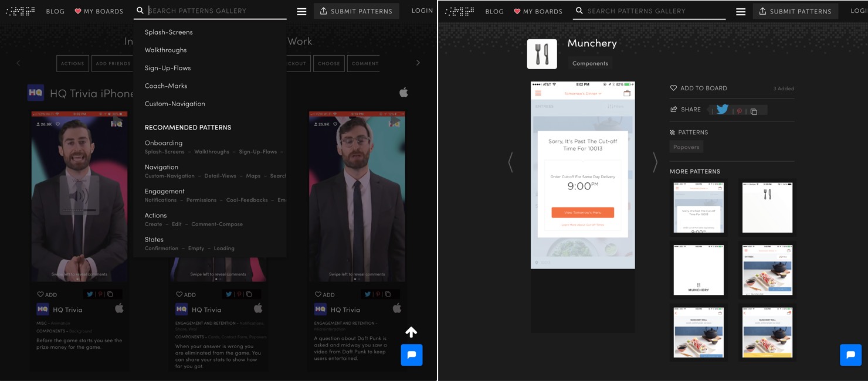Click copy link icon in Munchery share row
This screenshot has height=381, width=868.
click(x=754, y=111)
